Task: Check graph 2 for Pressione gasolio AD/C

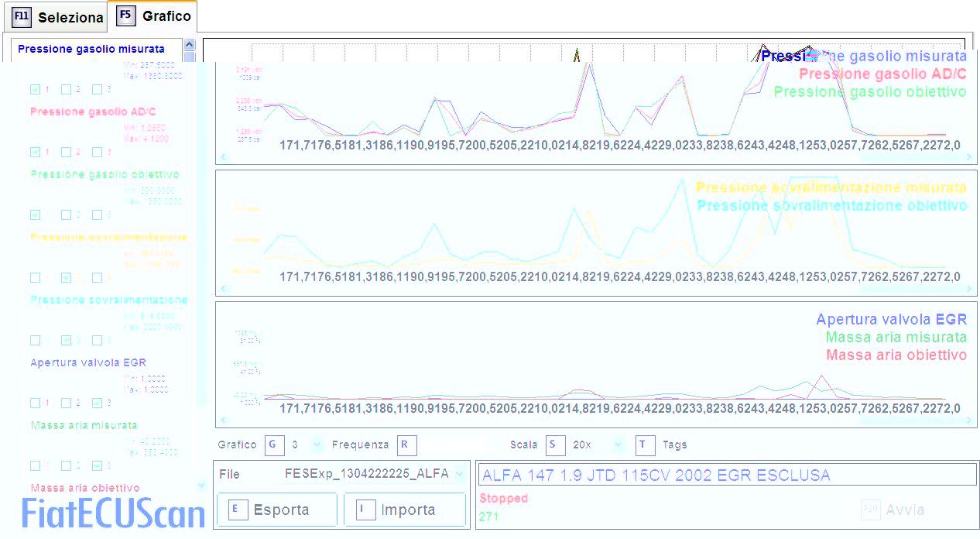Action: (x=66, y=152)
